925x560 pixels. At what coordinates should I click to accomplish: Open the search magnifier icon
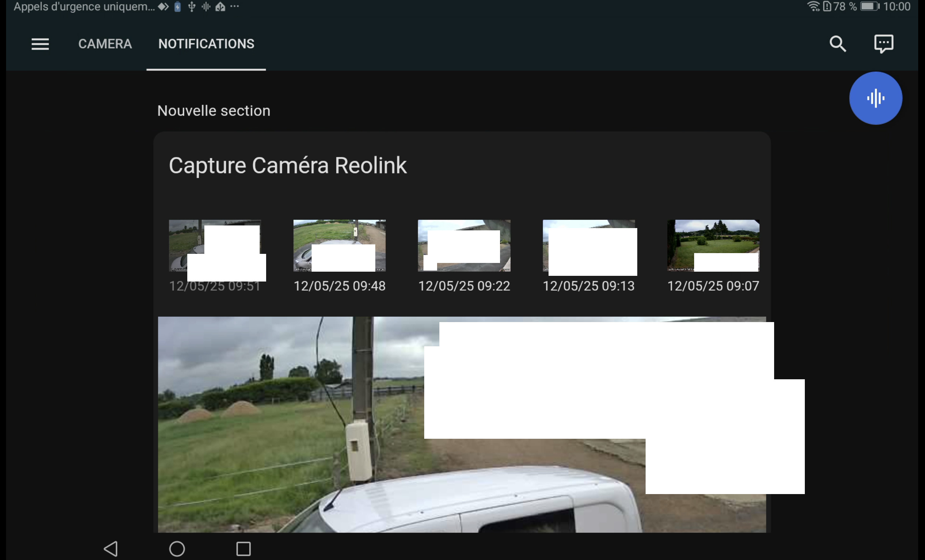point(838,44)
